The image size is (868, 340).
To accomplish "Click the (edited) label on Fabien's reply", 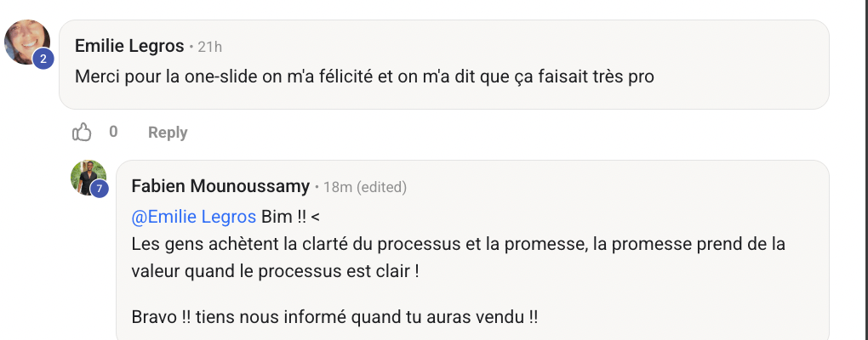I will coord(383,187).
